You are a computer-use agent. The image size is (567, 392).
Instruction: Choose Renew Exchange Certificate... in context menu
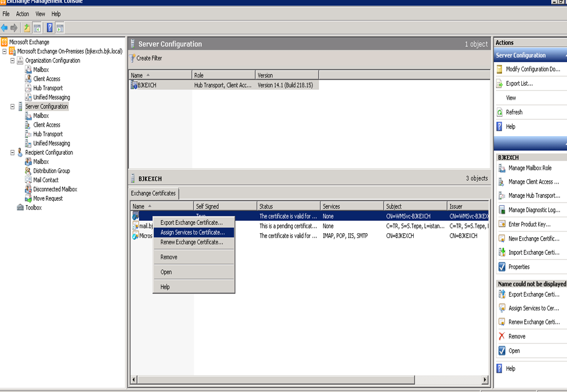194,242
